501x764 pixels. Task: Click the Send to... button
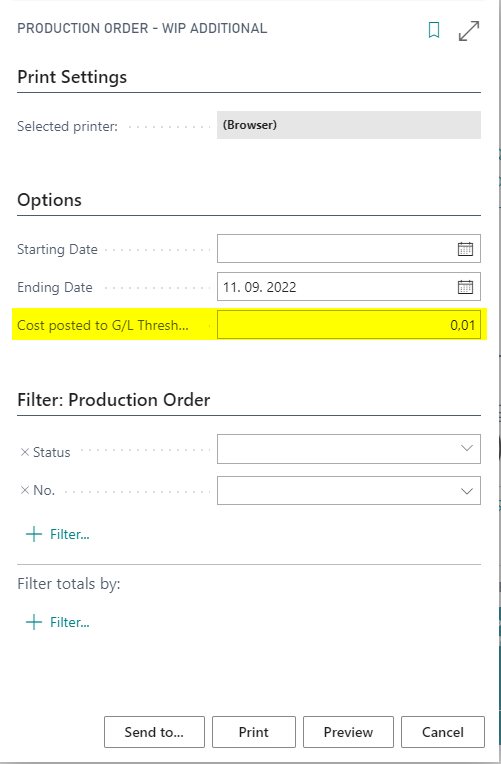(154, 732)
